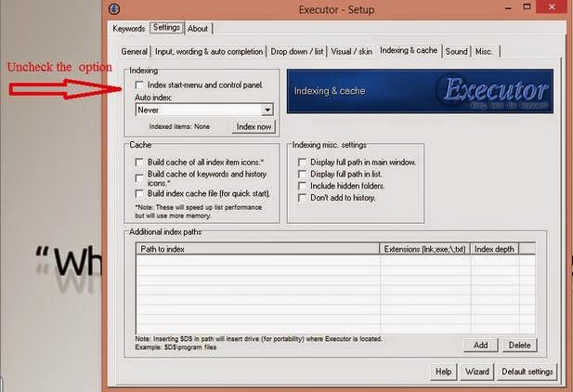Click the Indexing & cache Executor banner
This screenshot has width=573, height=392.
tap(420, 91)
